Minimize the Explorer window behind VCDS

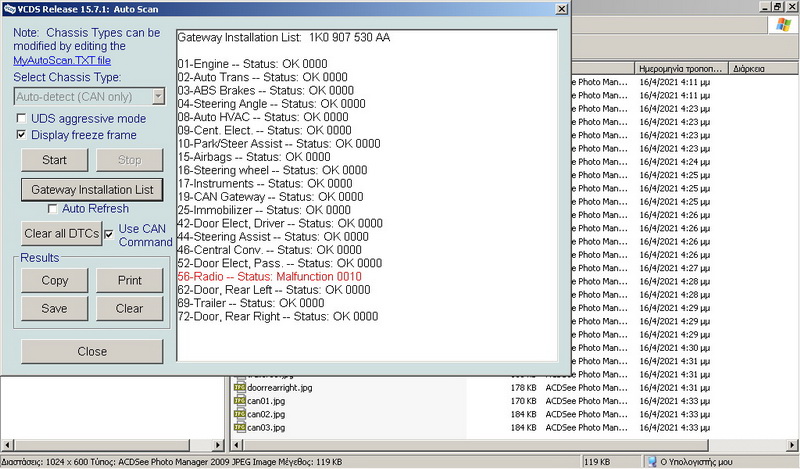(765, 7)
